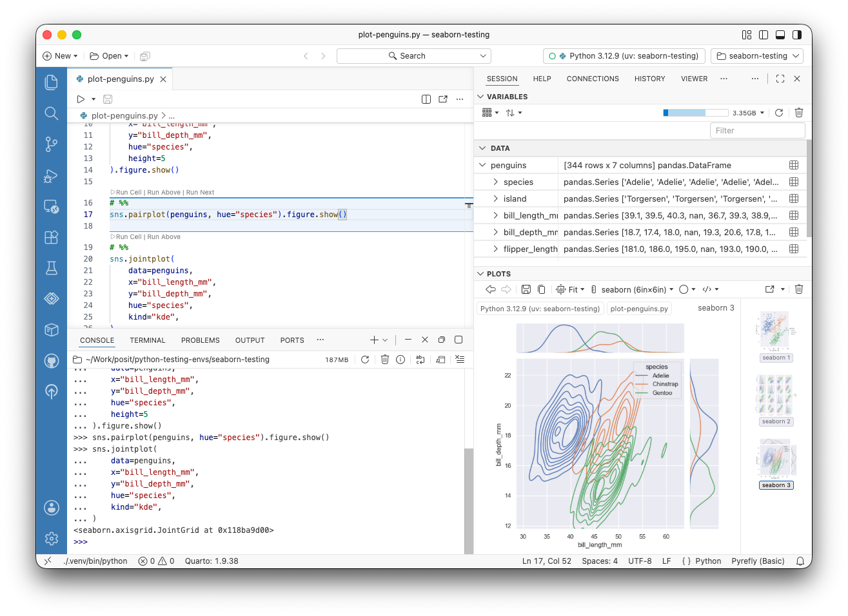Open Source Control view in activity bar
The image size is (848, 616).
(52, 144)
